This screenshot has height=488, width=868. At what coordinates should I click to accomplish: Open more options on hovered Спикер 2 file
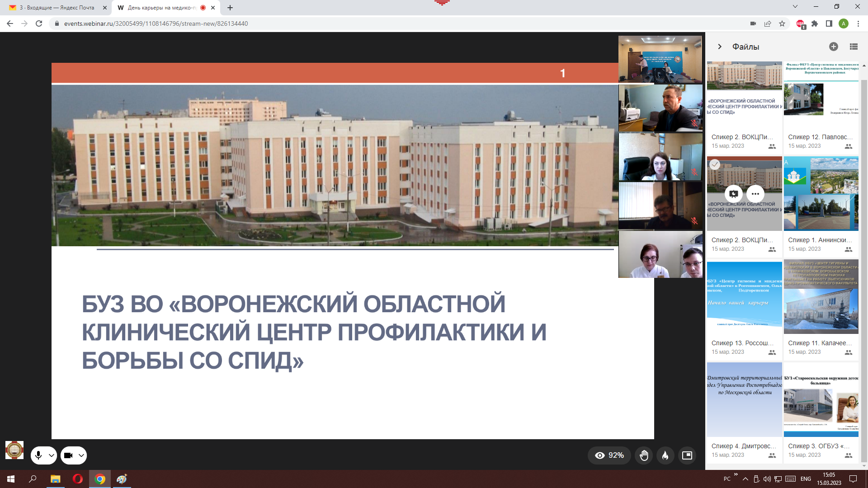click(755, 194)
